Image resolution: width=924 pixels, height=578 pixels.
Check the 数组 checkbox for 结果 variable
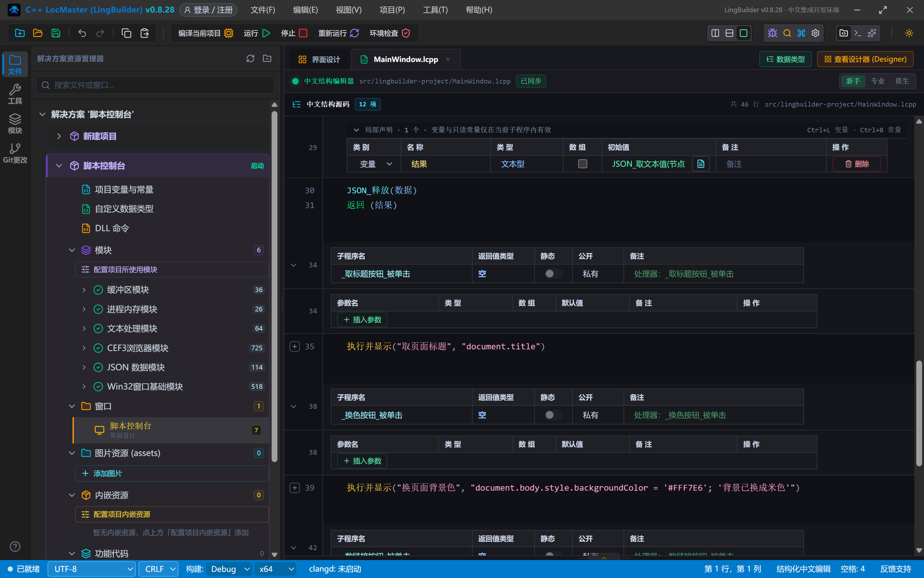point(582,164)
